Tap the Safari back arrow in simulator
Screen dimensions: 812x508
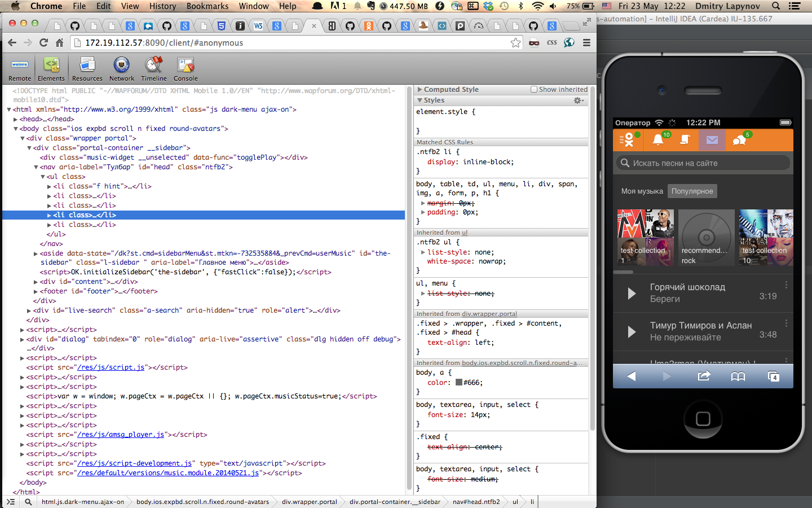click(631, 376)
